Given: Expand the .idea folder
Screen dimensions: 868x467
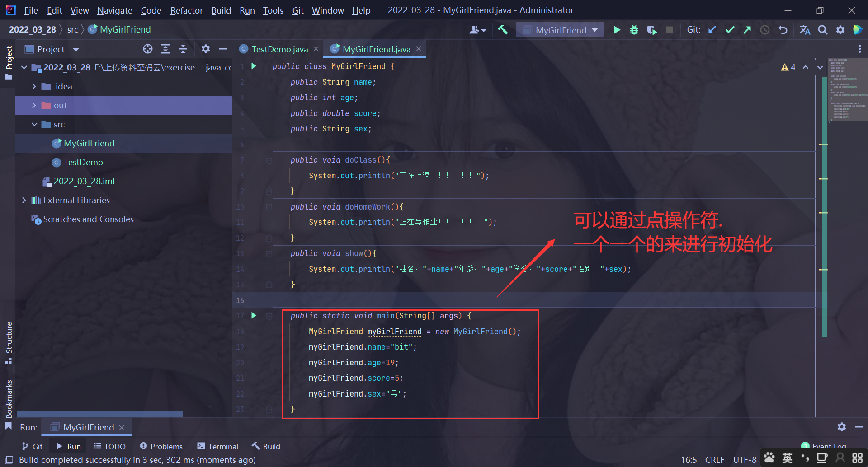Looking at the screenshot, I should pos(34,86).
